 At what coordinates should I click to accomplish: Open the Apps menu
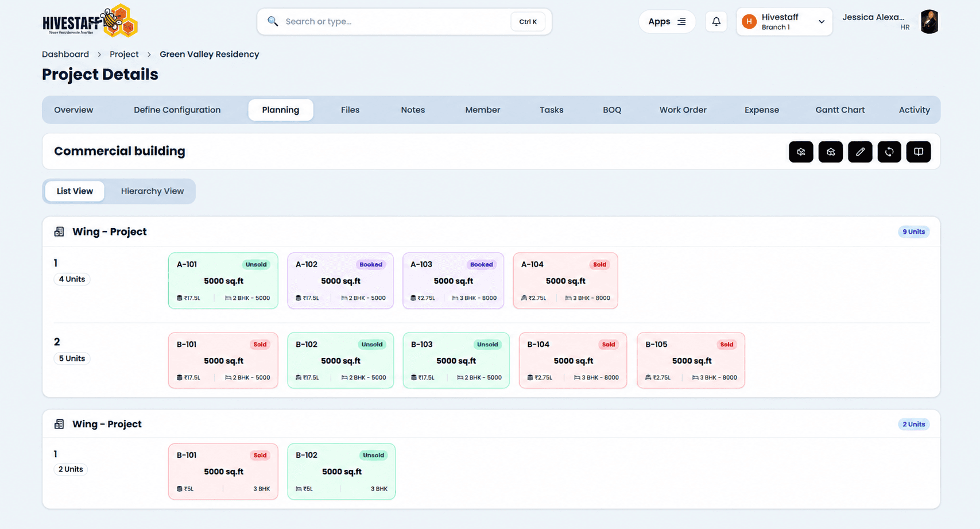[667, 22]
